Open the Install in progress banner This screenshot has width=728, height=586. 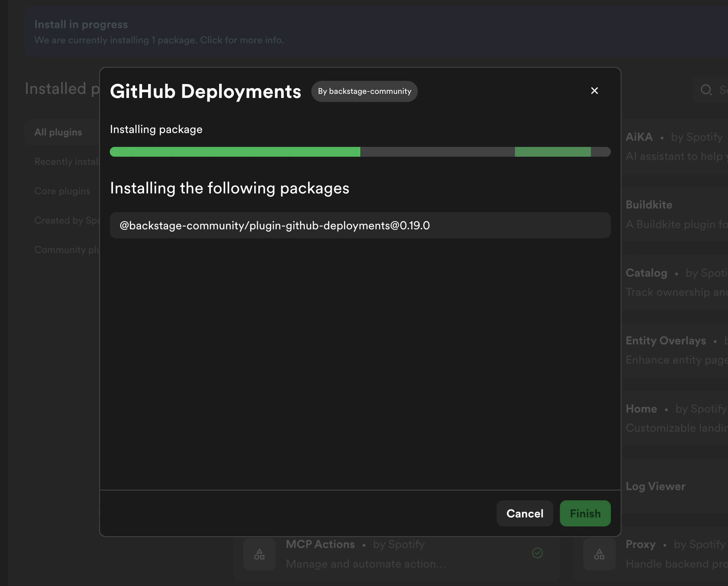[x=375, y=32]
